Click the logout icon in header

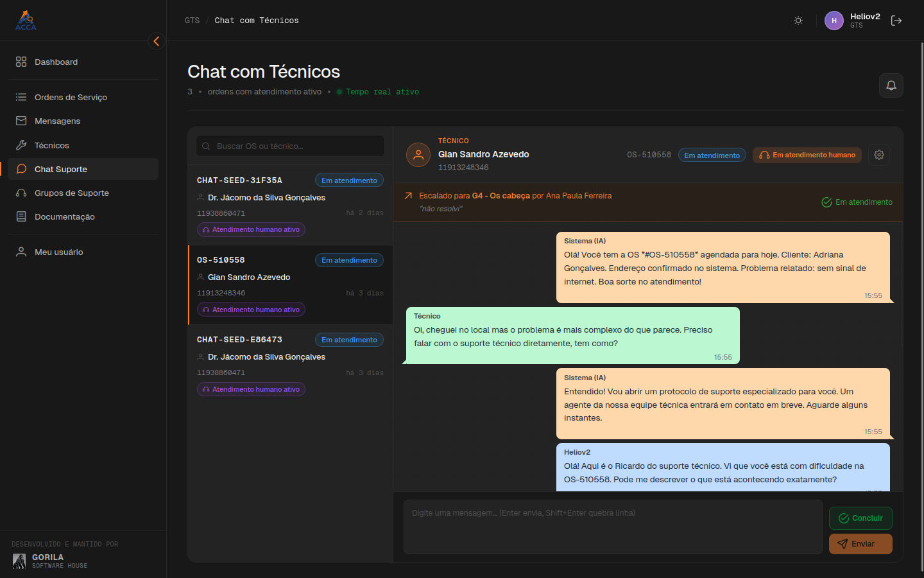[x=896, y=21]
